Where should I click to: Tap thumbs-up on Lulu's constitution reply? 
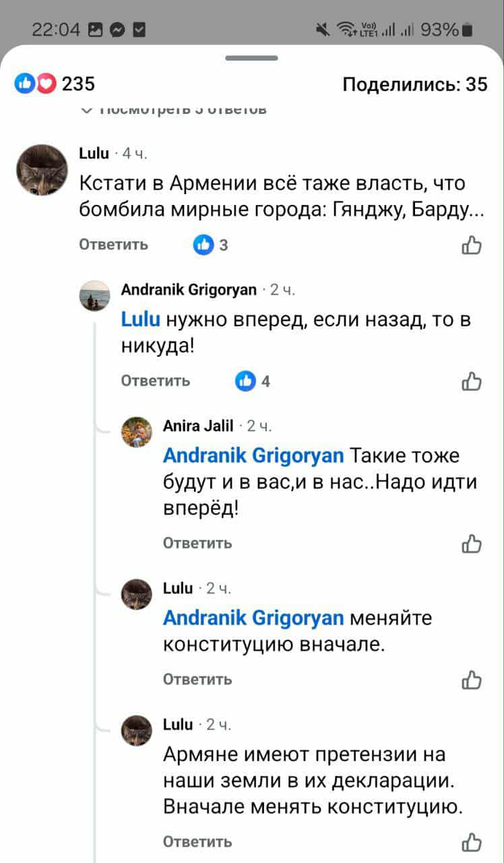click(x=472, y=680)
